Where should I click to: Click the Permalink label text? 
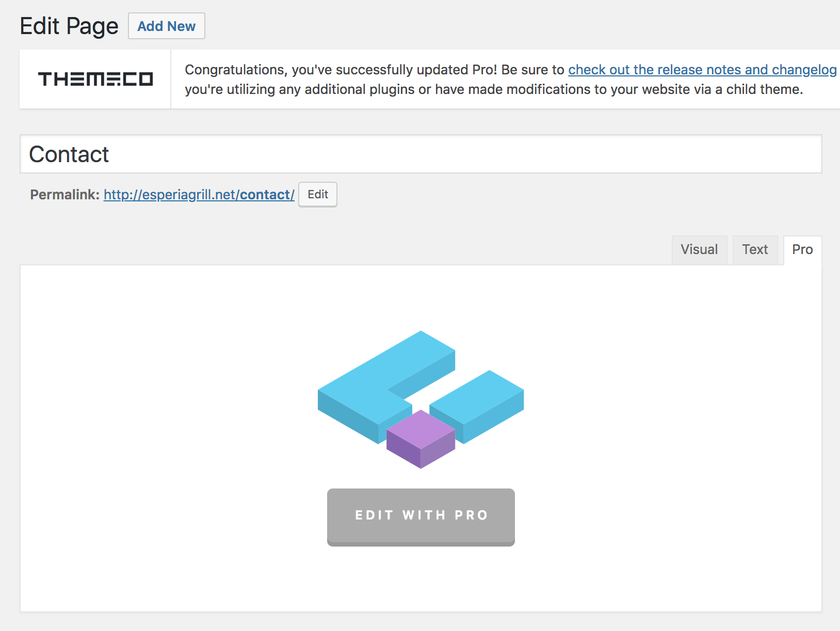65,195
